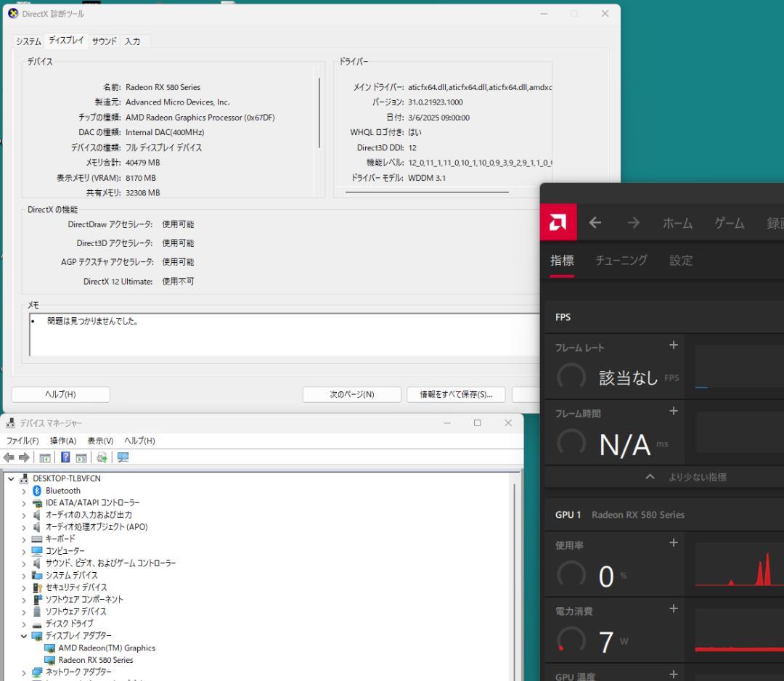
Task: Click the back arrow in Device Manager toolbar
Action: (9, 457)
